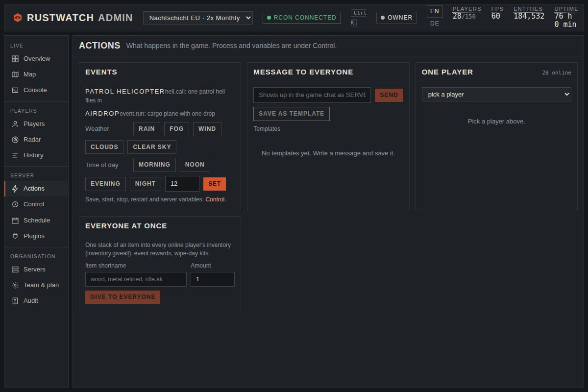Screen dimensions: 588x392
Task: Click the Radar icon in sidebar
Action: coord(15,140)
